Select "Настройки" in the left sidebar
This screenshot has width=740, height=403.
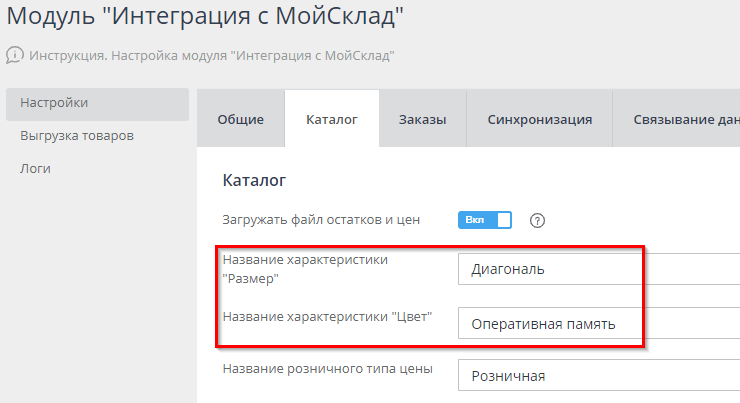click(55, 103)
